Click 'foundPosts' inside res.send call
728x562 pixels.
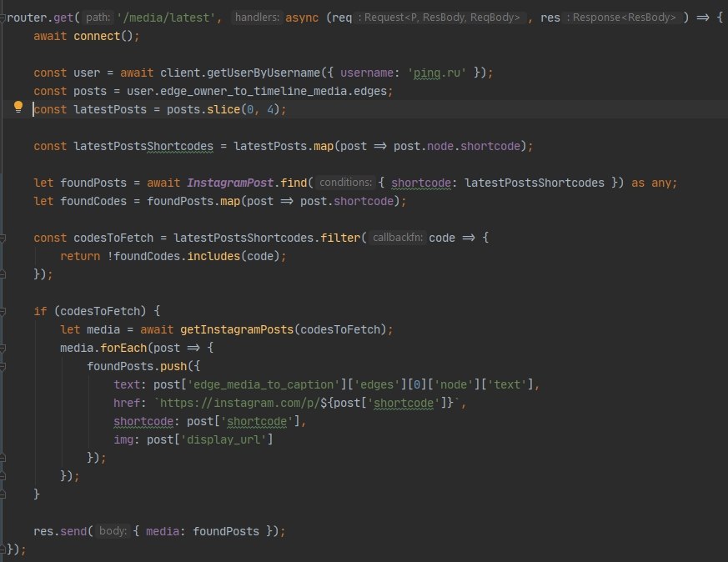tap(226, 531)
